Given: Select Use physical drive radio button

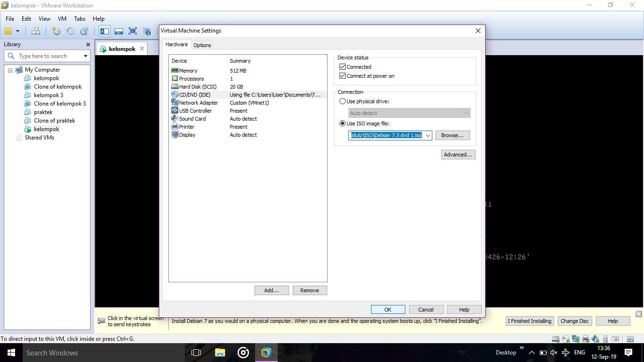Looking at the screenshot, I should tap(343, 101).
